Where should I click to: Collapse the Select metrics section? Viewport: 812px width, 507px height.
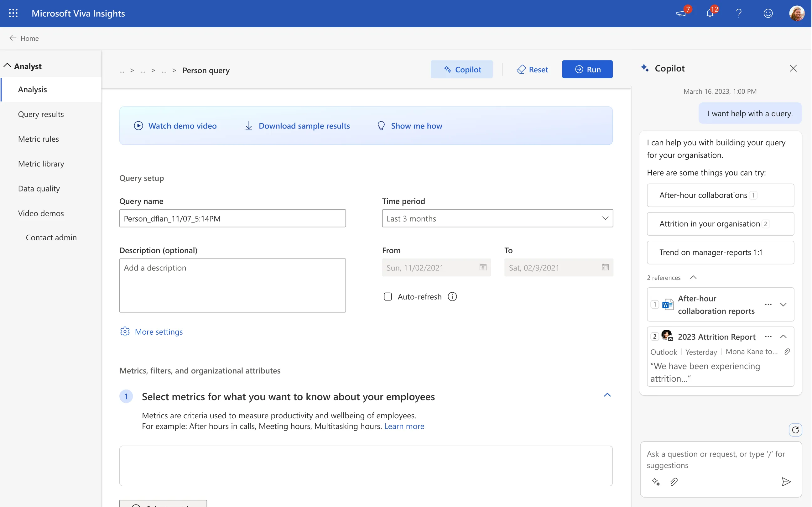(x=607, y=395)
